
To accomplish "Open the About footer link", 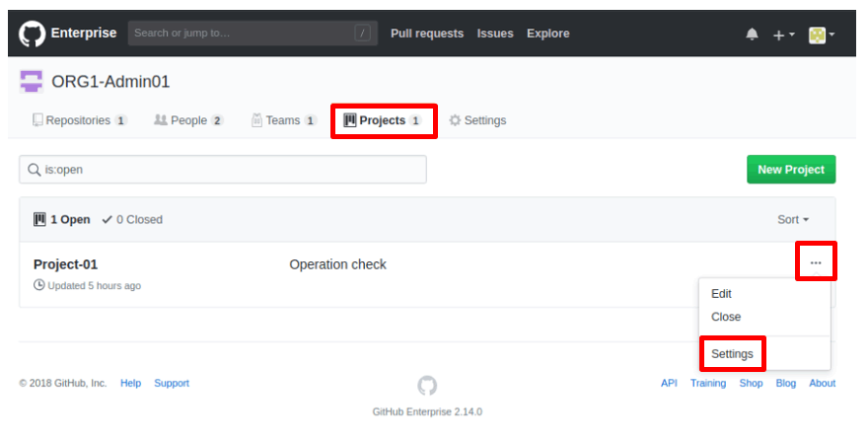I will point(822,383).
